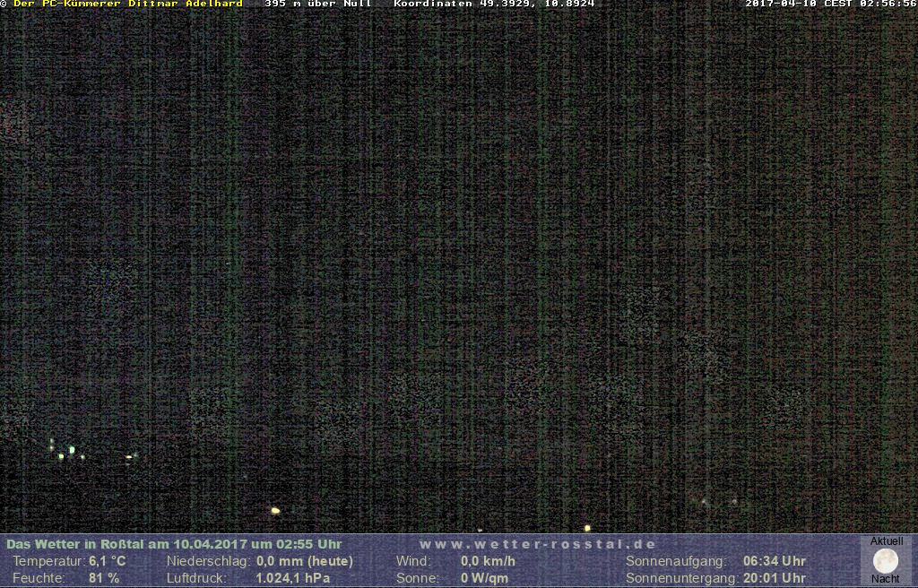Select the temperature value 6,1 °C

[x=108, y=561]
